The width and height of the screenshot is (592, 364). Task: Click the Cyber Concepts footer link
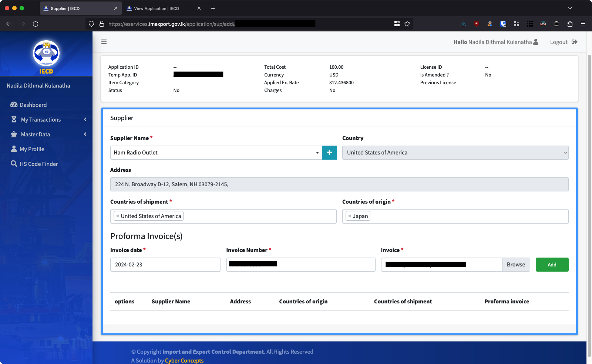184,360
